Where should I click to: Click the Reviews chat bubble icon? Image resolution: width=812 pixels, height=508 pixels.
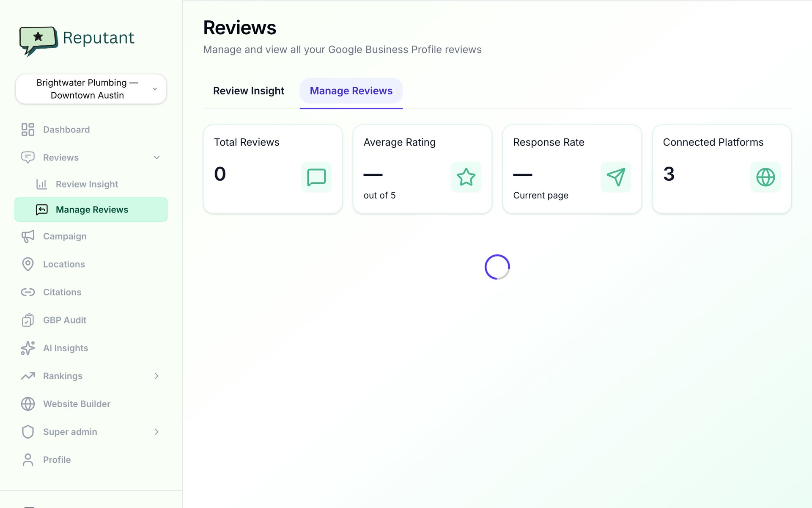28,157
